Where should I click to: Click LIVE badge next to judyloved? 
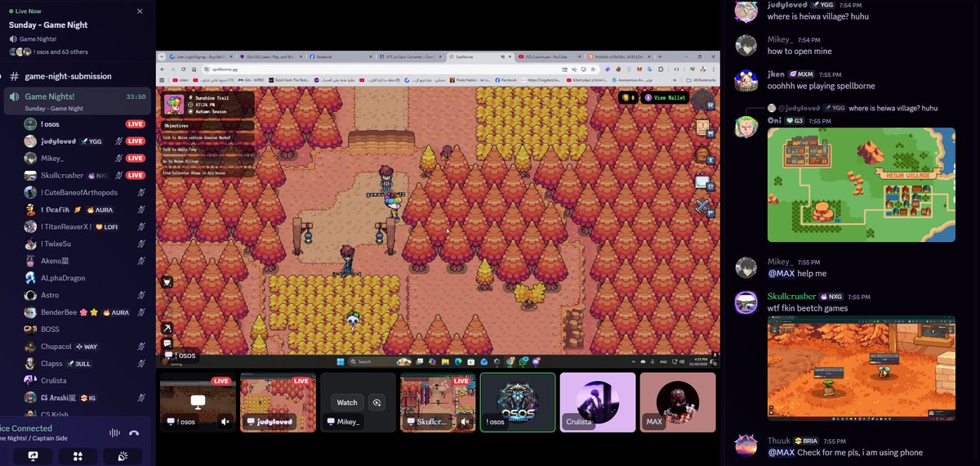coord(135,141)
